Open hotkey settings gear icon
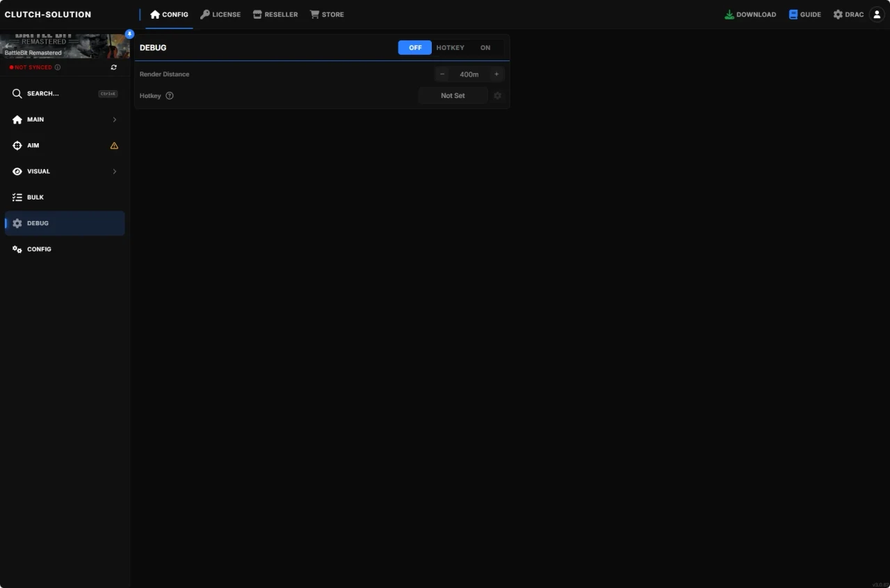 point(497,96)
